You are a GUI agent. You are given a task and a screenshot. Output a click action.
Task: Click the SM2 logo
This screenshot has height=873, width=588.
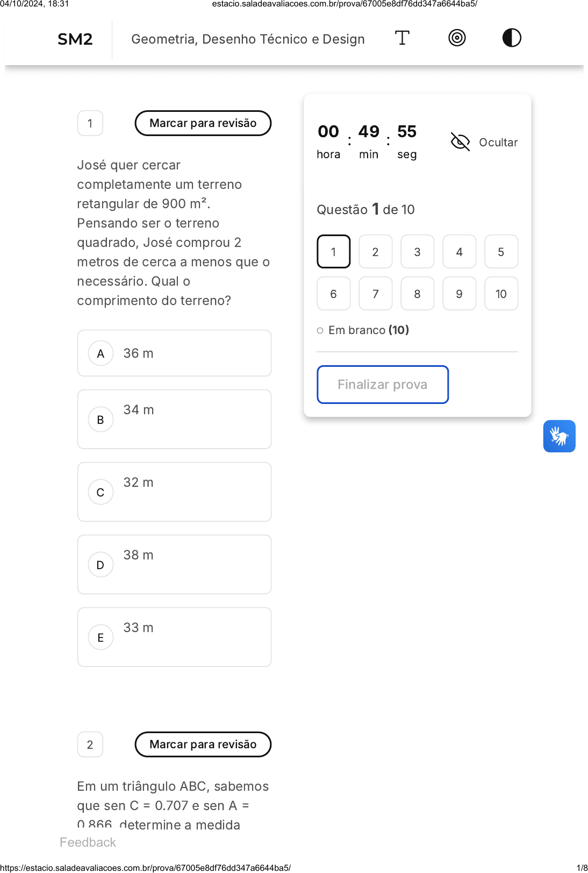pos(75,39)
